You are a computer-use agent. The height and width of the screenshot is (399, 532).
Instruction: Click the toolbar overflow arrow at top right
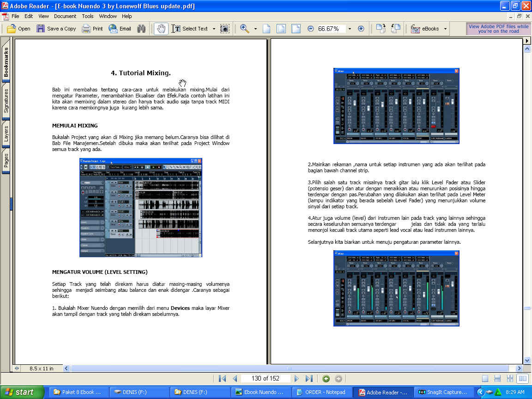527,41
